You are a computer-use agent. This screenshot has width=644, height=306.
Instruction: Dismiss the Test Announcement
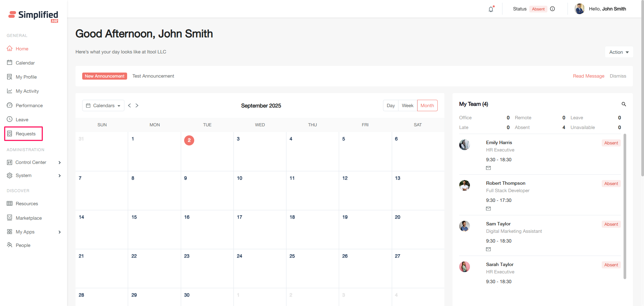click(x=618, y=76)
